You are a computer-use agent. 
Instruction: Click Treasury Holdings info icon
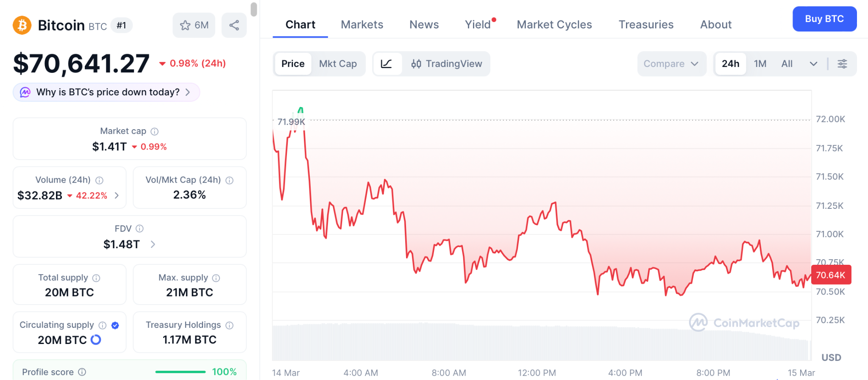(x=229, y=325)
